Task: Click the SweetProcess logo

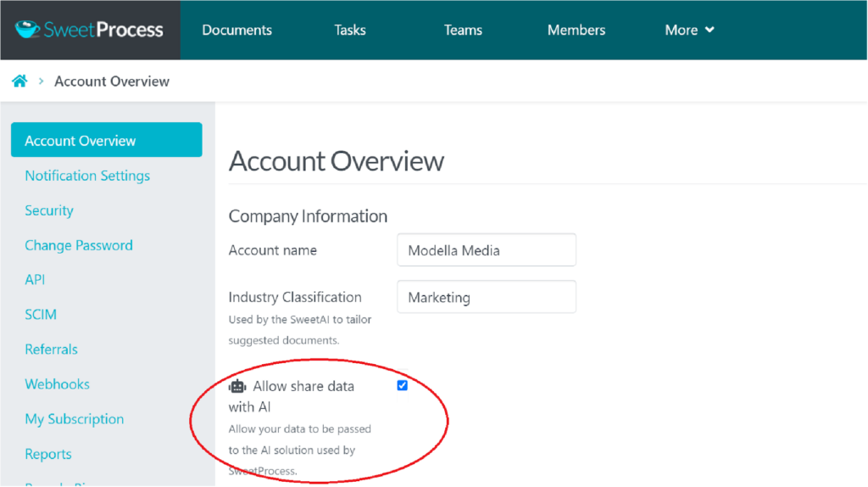Action: (89, 30)
